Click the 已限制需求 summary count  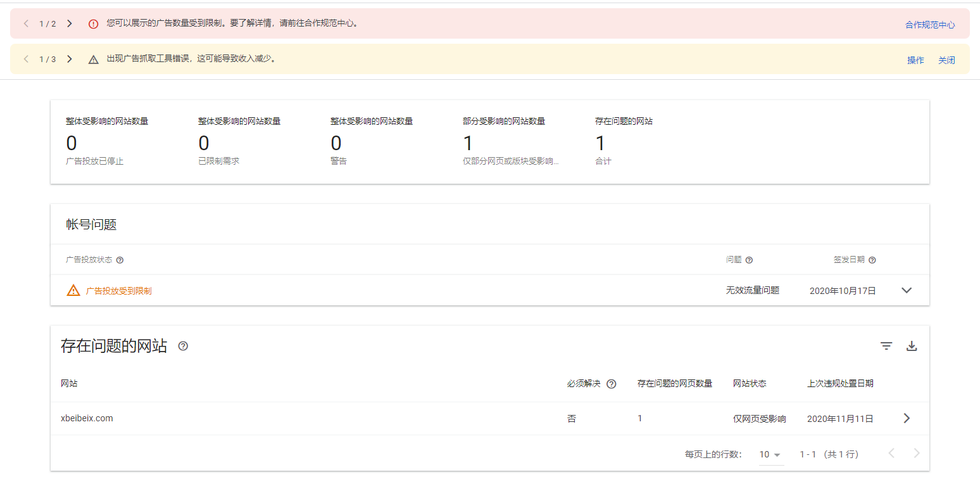point(204,143)
